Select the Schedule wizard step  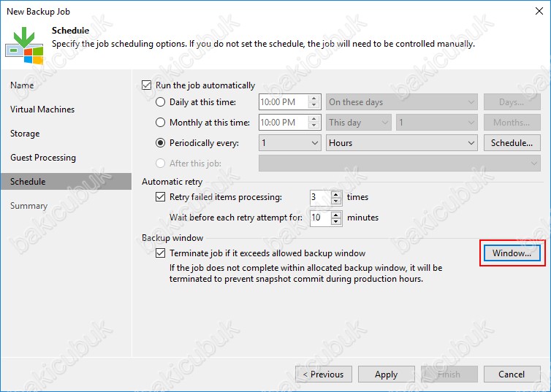[x=66, y=182]
